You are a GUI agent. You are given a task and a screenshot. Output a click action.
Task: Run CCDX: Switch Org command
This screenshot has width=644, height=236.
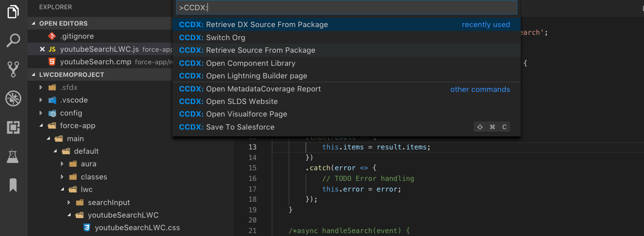(346, 38)
